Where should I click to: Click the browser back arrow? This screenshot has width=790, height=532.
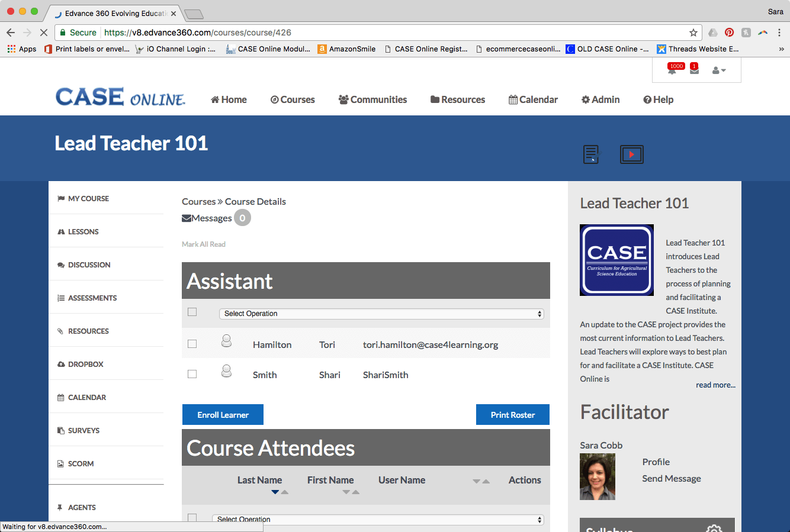point(11,33)
